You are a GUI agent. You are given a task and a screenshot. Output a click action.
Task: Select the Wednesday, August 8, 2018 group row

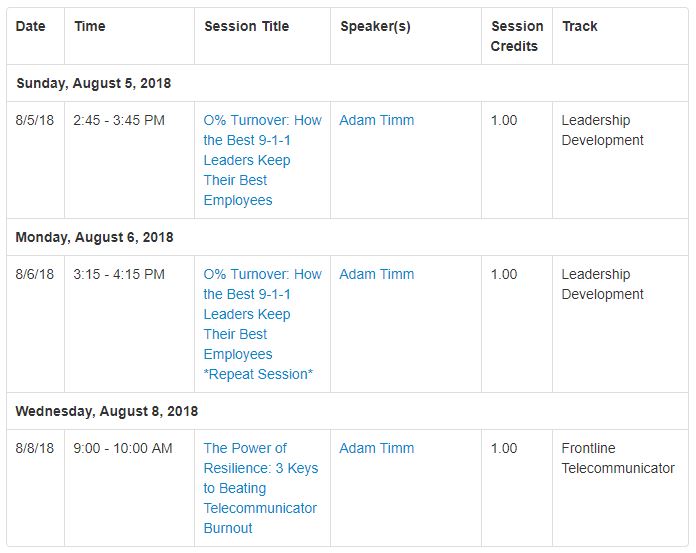click(x=107, y=411)
